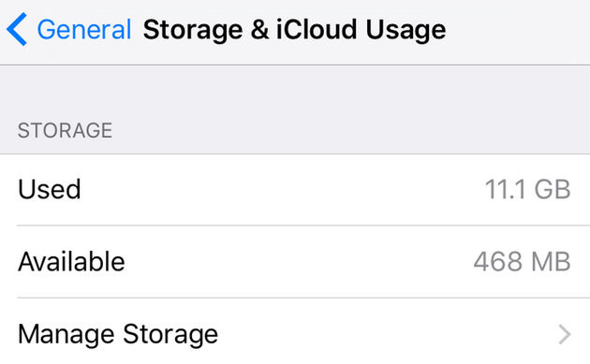Click the word Manage in the bottom row
590x364 pixels.
[x=66, y=335]
